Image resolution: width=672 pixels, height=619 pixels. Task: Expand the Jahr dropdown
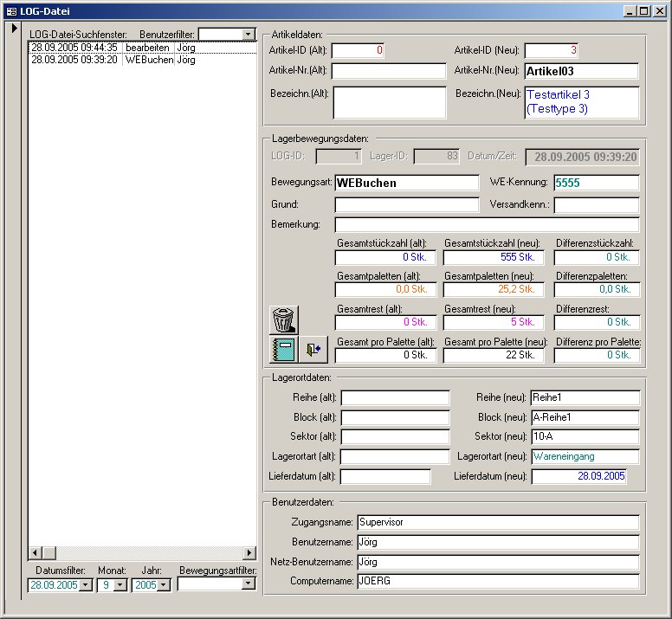(163, 584)
